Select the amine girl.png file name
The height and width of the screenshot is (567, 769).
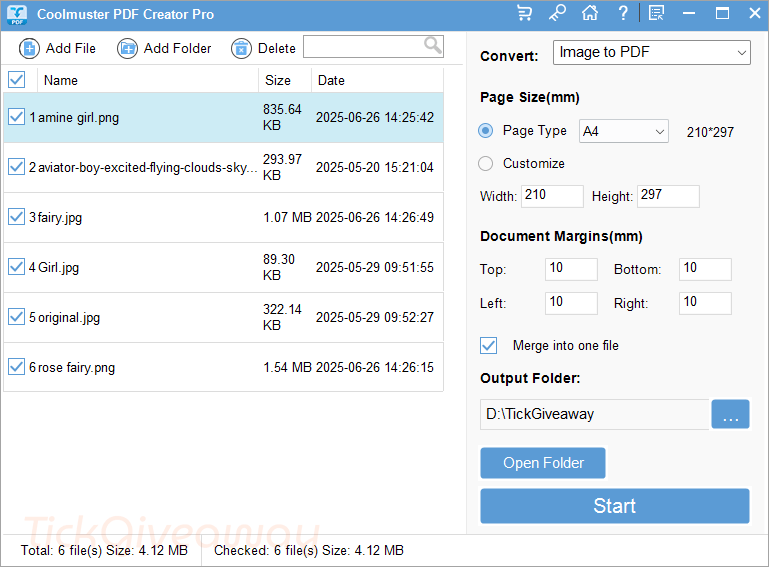(78, 118)
